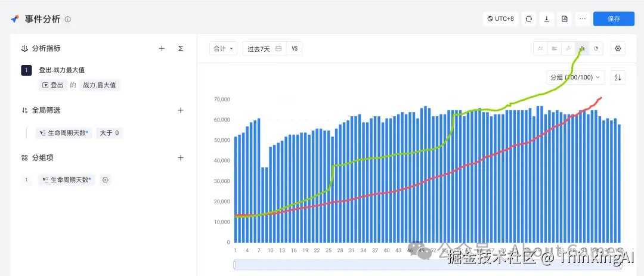Click the x-axis label 25

(329, 250)
